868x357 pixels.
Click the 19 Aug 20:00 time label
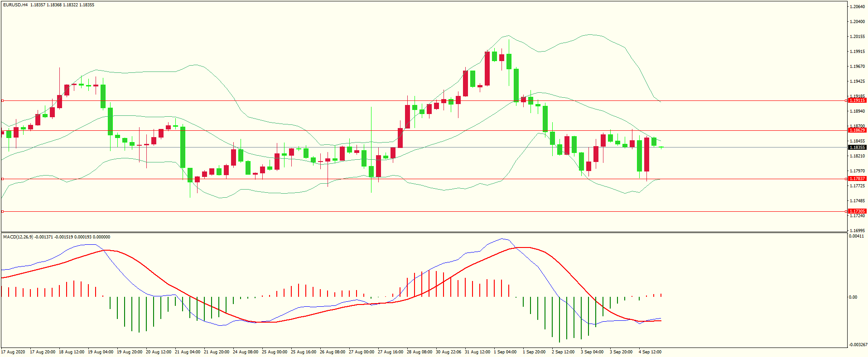[x=130, y=352]
